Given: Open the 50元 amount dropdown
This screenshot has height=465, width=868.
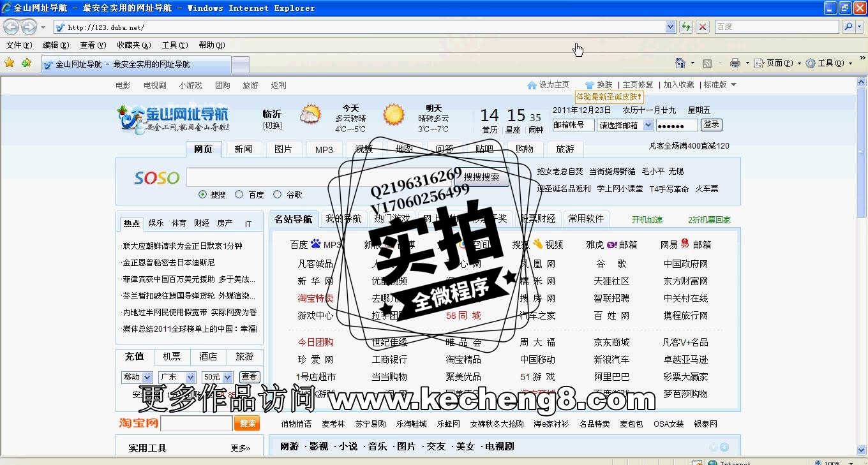Looking at the screenshot, I should [x=217, y=377].
